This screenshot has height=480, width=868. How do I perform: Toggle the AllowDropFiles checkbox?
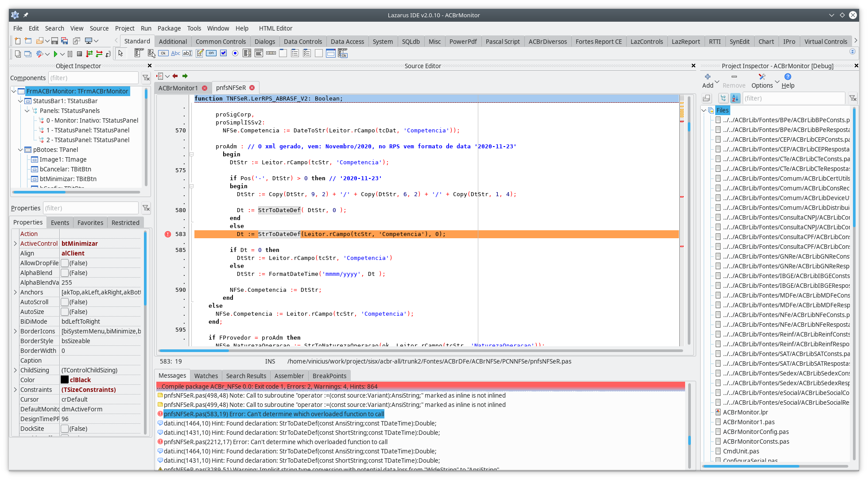(65, 263)
